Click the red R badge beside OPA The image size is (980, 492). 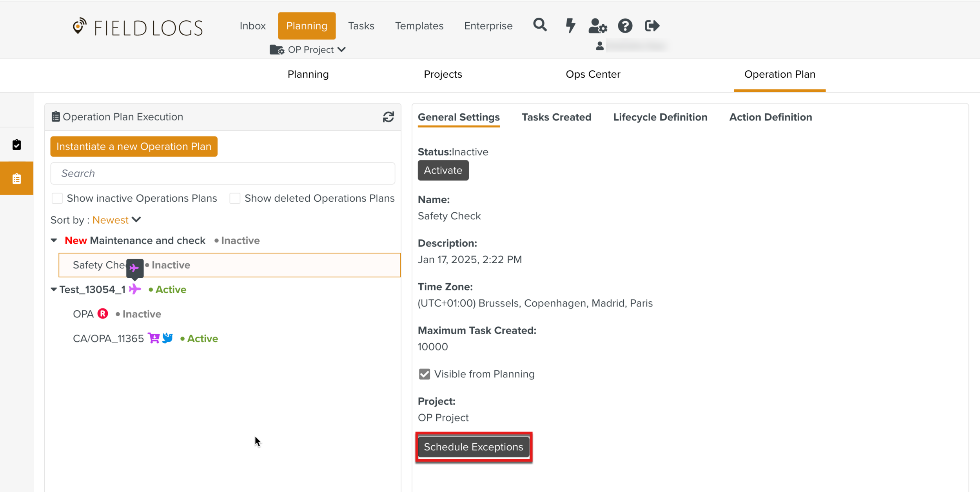[x=103, y=314]
